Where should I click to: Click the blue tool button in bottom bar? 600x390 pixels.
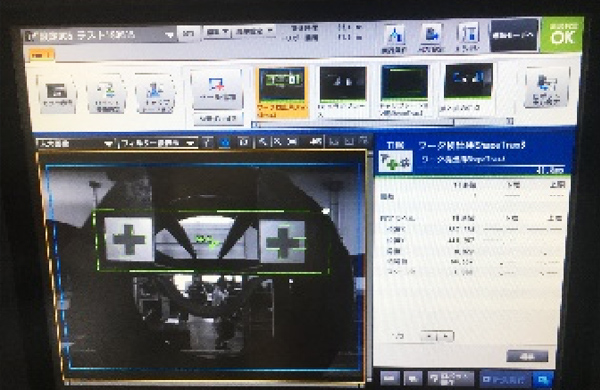point(505,379)
